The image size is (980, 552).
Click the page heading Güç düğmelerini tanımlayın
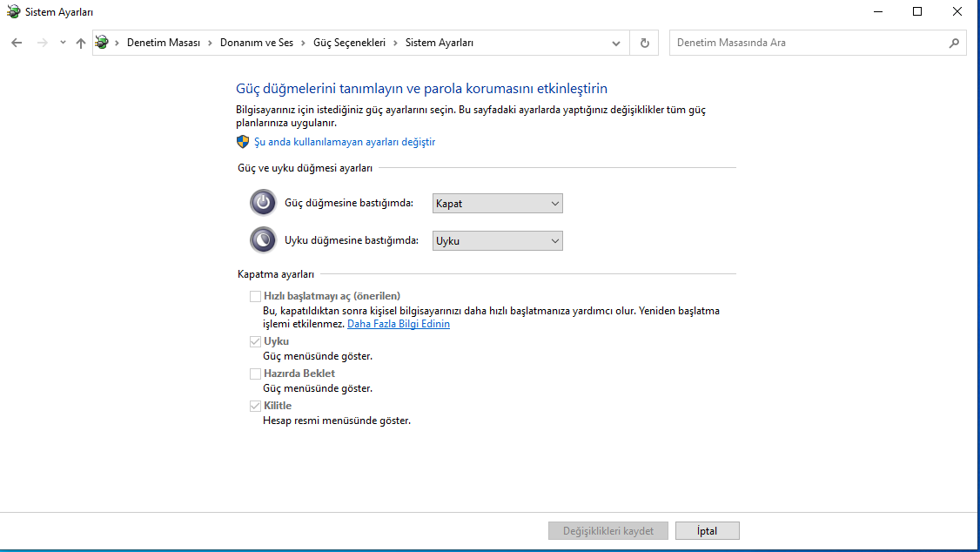[422, 88]
